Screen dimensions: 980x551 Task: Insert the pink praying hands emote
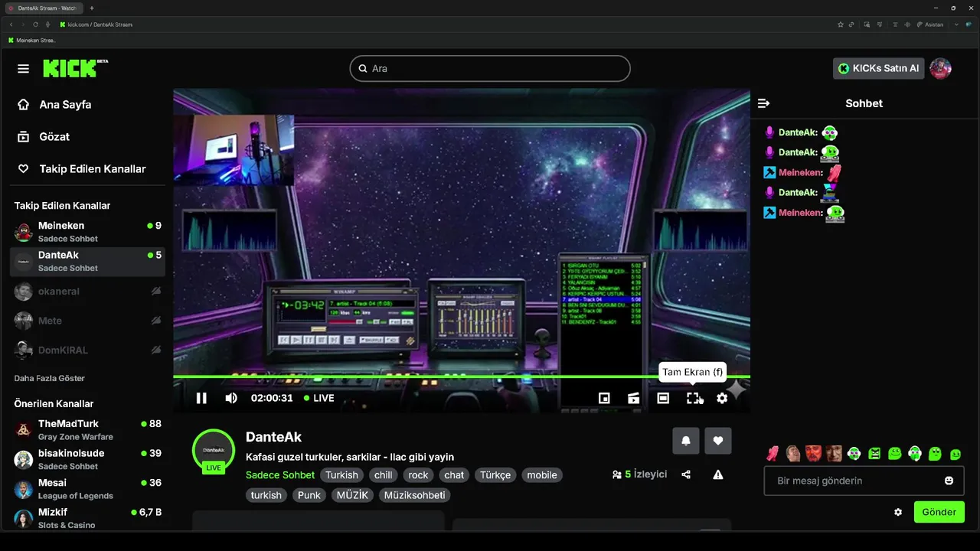pyautogui.click(x=773, y=454)
